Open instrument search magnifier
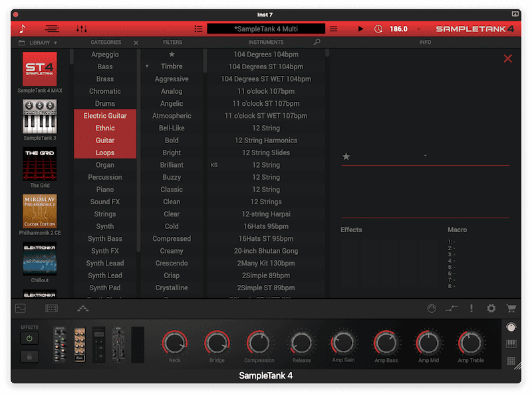This screenshot has height=396, width=532. pyautogui.click(x=317, y=42)
